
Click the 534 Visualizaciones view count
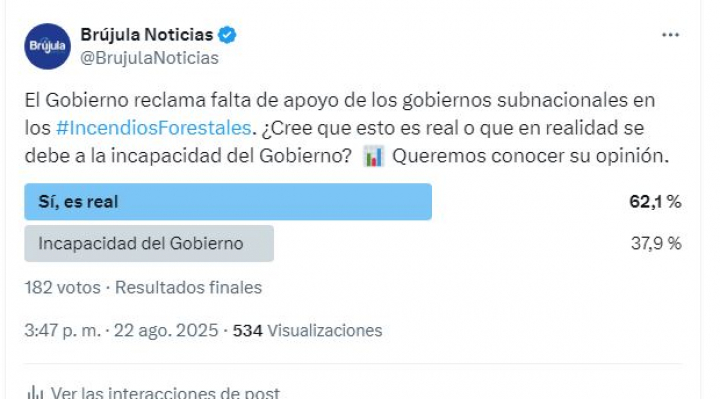(x=307, y=331)
